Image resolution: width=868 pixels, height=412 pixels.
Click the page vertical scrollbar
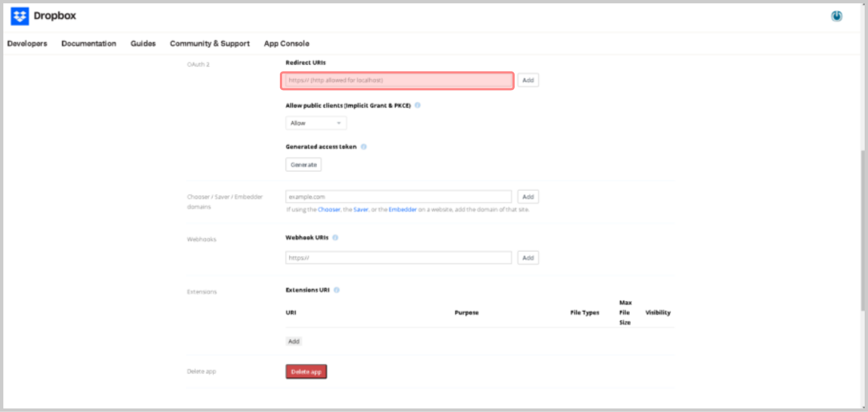coord(863,231)
